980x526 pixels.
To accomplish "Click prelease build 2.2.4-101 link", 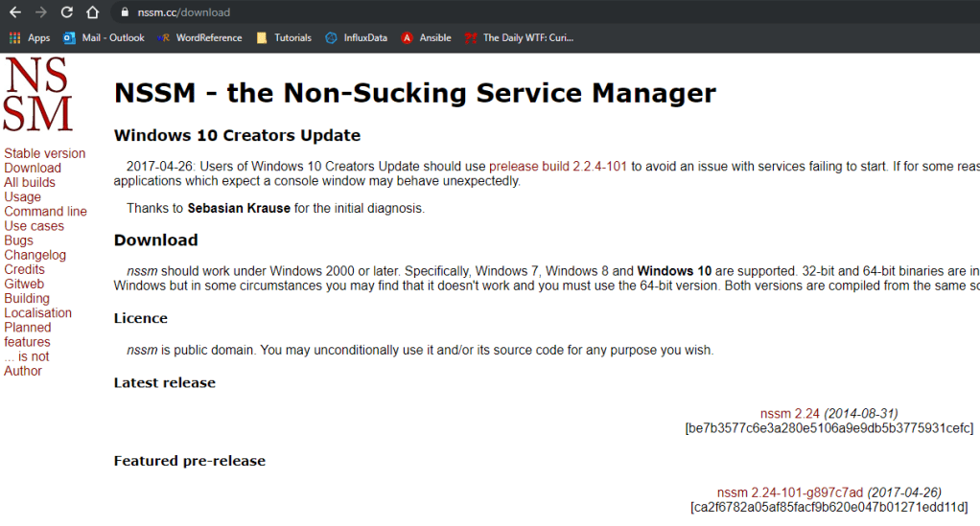I will click(x=558, y=166).
